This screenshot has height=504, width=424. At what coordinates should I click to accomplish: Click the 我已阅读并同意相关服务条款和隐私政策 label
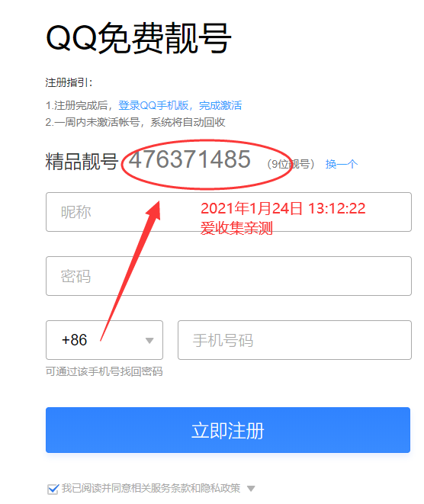click(151, 488)
